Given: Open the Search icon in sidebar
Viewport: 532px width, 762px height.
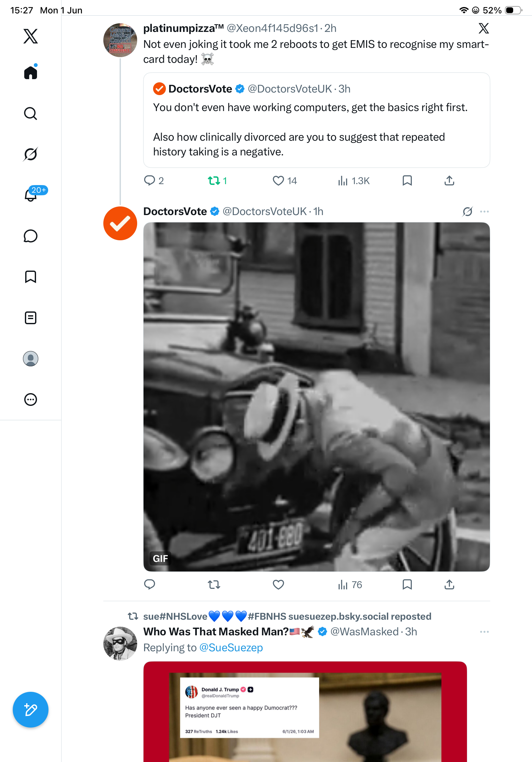Looking at the screenshot, I should click(x=31, y=114).
